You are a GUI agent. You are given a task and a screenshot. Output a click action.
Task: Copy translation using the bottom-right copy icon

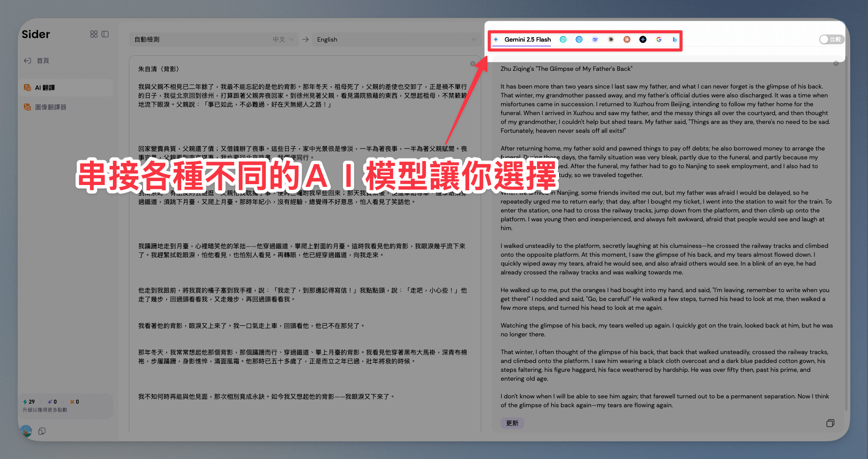tap(830, 423)
